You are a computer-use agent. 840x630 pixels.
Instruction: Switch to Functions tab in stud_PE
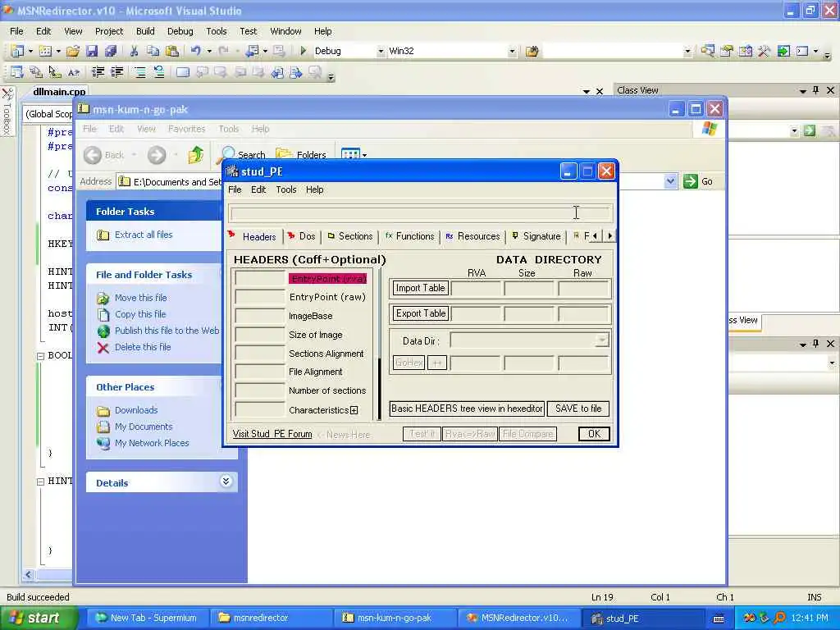410,236
